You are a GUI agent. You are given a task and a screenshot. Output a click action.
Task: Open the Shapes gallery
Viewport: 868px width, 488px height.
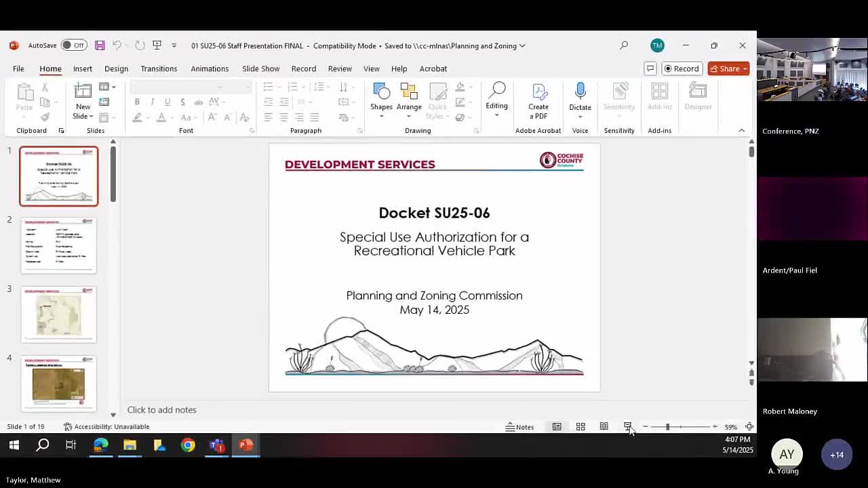381,98
